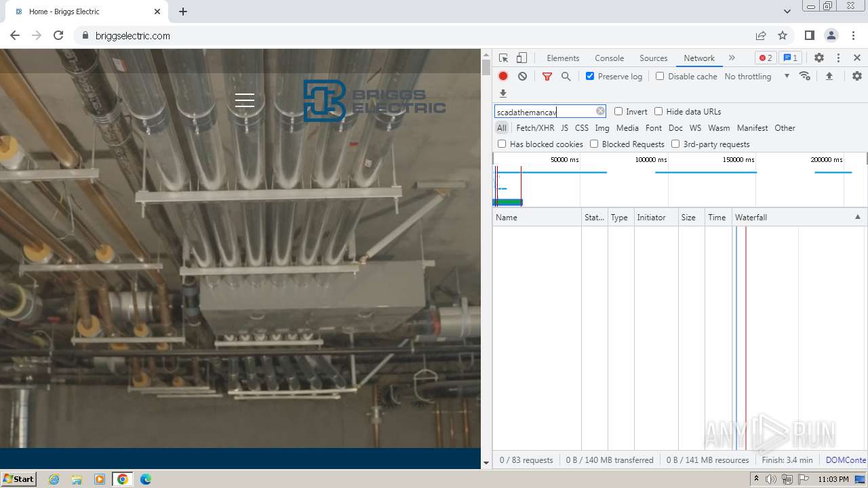868x488 pixels.
Task: Toggle browser side panel icon
Action: 810,36
